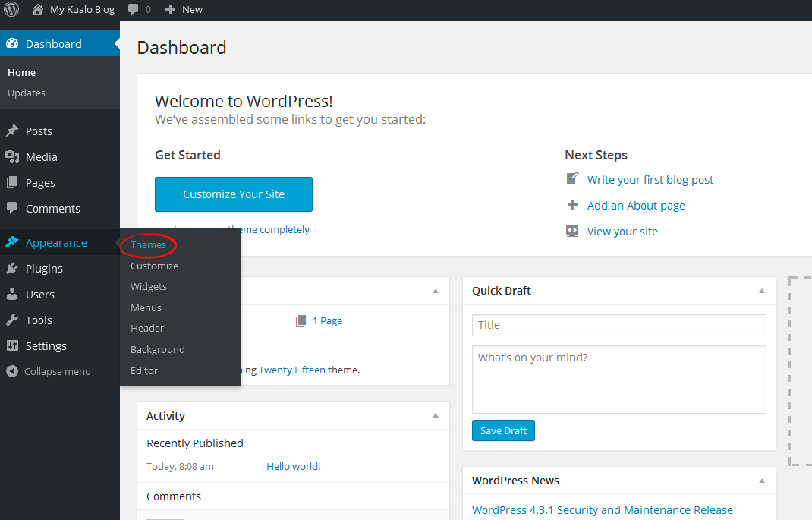Screen dimensions: 812x520
Task: Open WordPress 4.3.1 Security release link
Action: [603, 509]
